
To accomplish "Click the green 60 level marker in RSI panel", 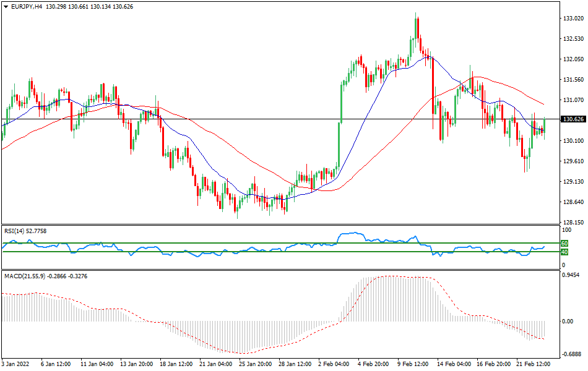I will tap(564, 244).
